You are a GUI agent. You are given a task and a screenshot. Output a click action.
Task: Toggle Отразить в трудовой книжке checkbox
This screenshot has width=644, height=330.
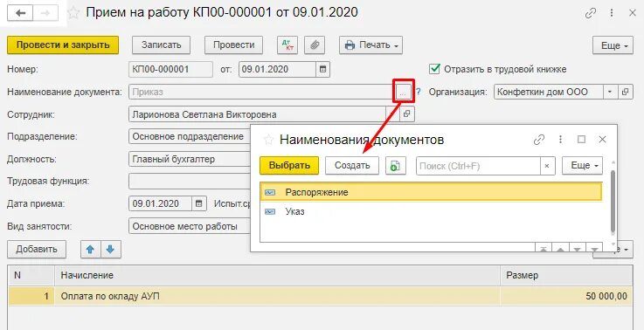(x=434, y=69)
